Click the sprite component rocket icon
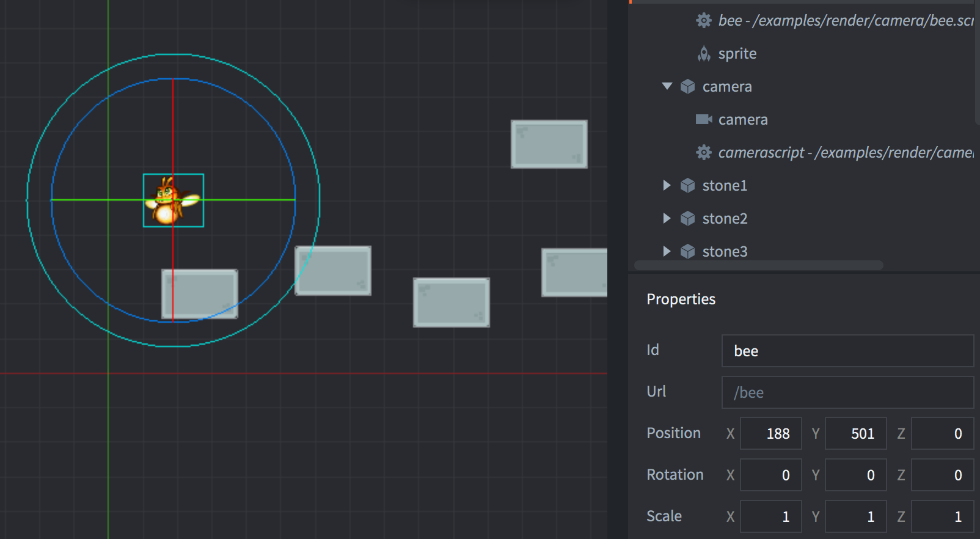The image size is (980, 539). [704, 54]
